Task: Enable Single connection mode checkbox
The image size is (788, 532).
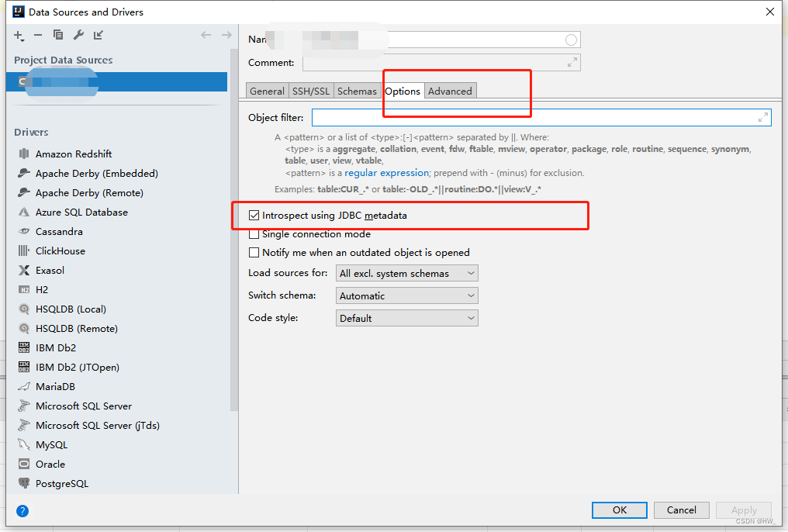Action: pos(254,235)
